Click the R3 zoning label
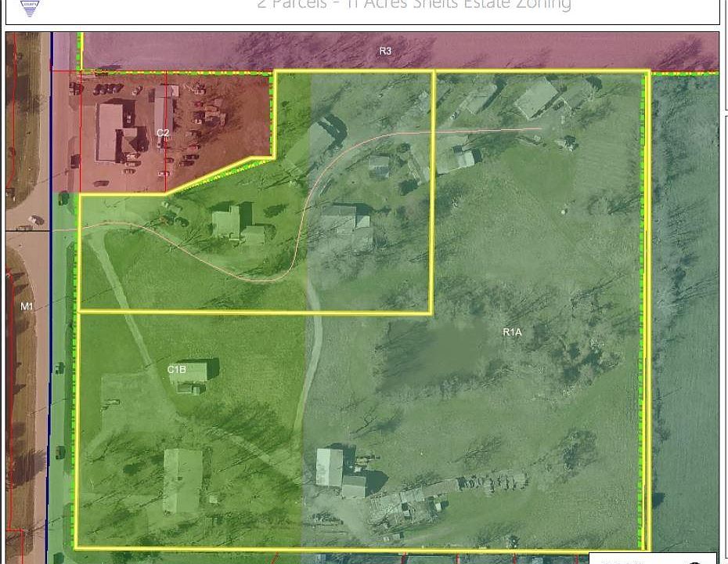 (385, 51)
